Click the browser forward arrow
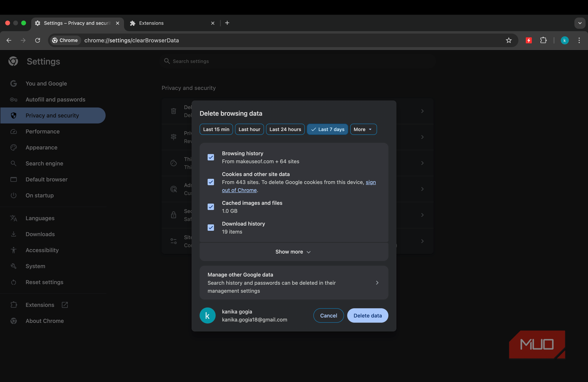 coord(23,40)
